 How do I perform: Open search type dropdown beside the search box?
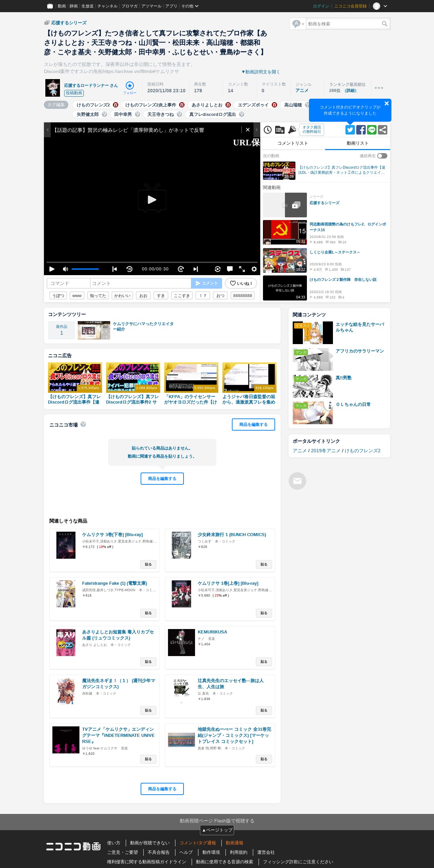point(298,24)
